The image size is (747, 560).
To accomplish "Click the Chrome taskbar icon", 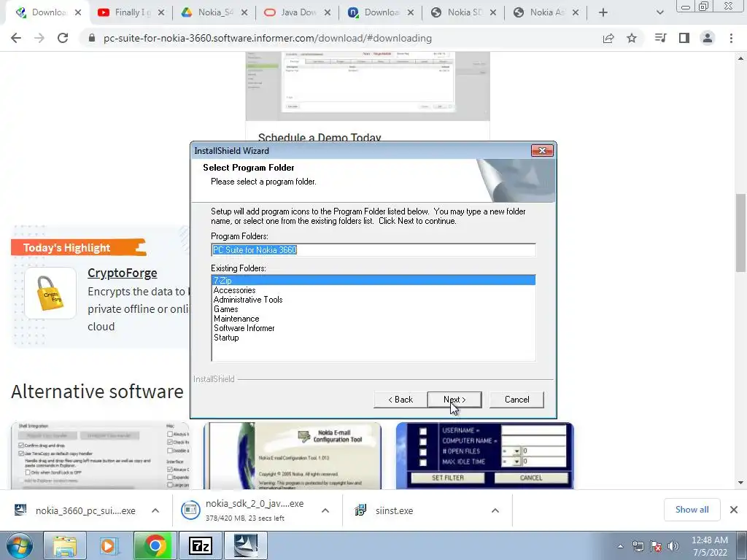I will 155,545.
